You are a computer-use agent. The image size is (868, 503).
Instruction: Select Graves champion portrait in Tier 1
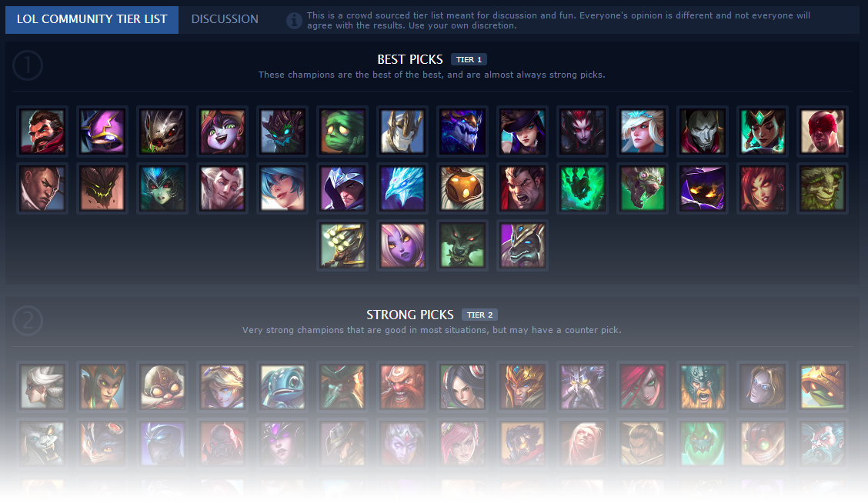point(42,132)
